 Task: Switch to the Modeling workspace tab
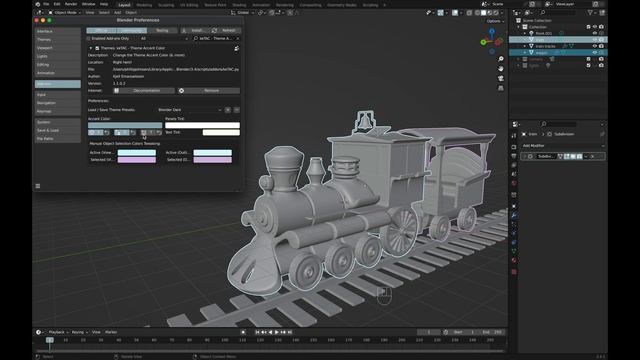coord(144,5)
